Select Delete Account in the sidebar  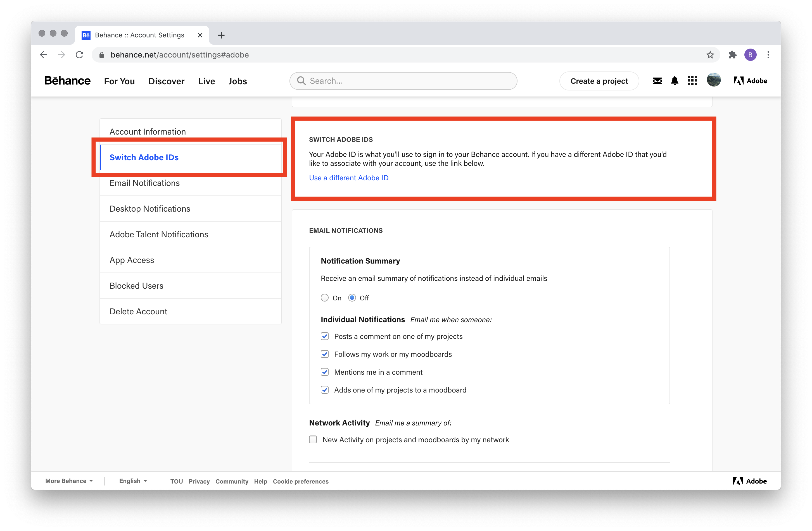click(x=190, y=312)
